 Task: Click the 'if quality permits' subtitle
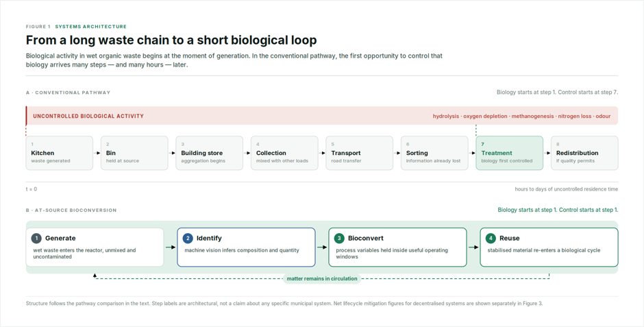[x=575, y=161]
